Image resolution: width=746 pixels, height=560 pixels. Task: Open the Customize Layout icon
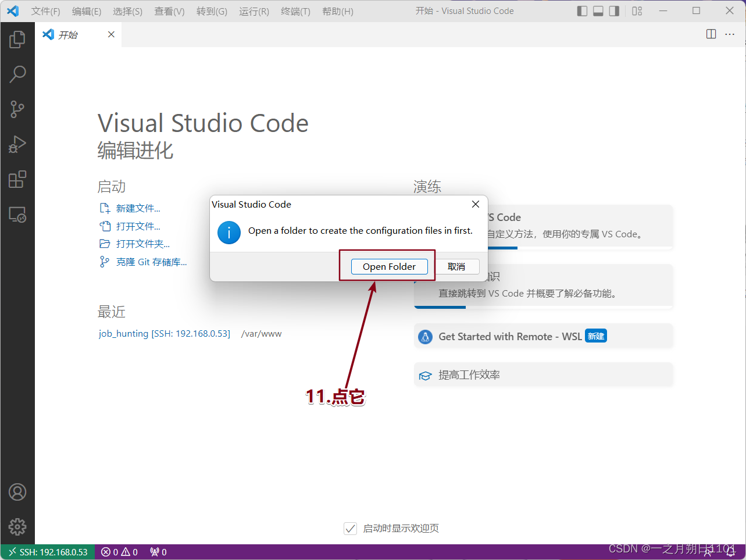click(637, 11)
